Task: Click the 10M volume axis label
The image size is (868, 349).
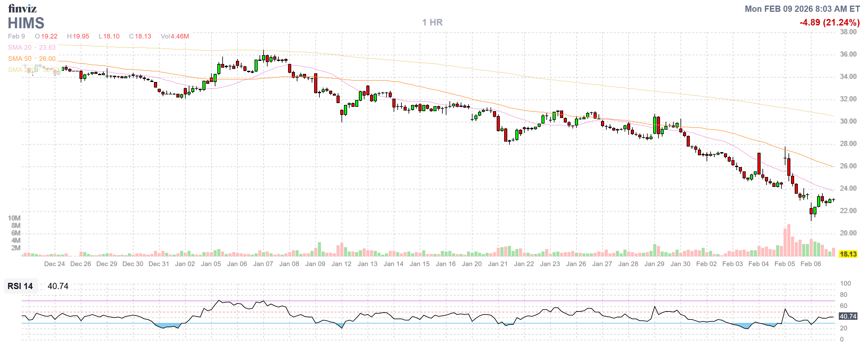Action: pos(14,218)
